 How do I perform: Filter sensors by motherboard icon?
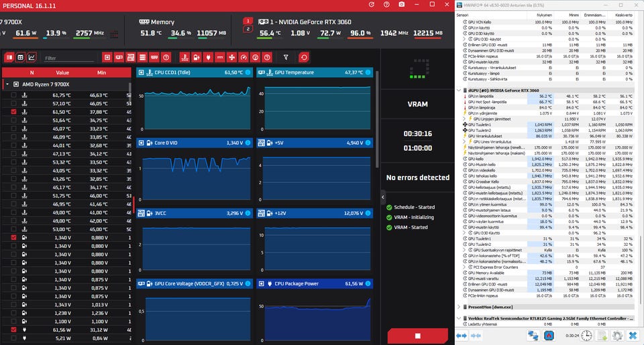point(131,58)
